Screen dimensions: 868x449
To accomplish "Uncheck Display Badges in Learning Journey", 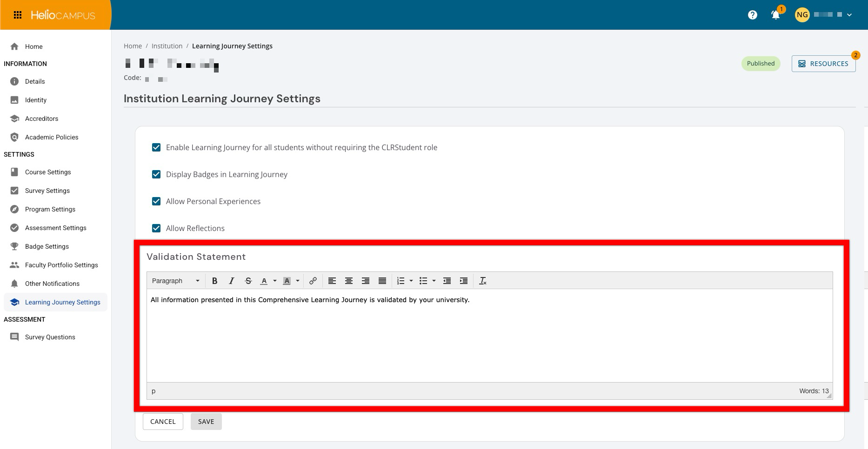I will click(x=156, y=174).
